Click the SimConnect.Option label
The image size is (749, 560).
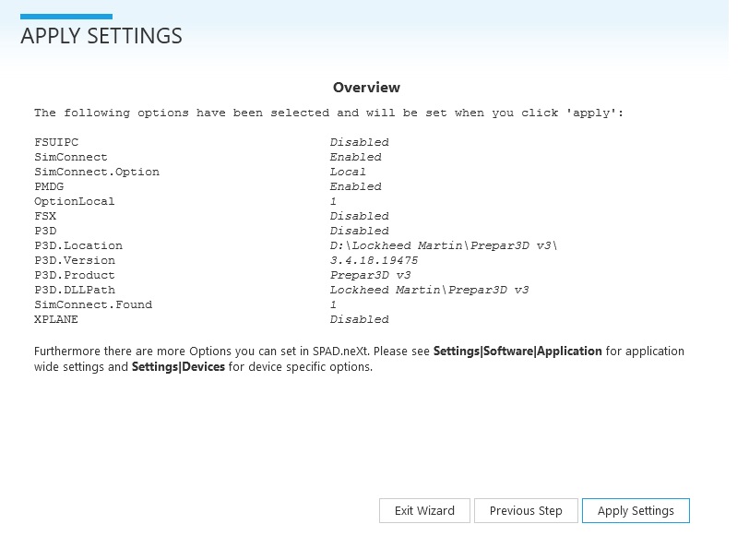point(97,172)
